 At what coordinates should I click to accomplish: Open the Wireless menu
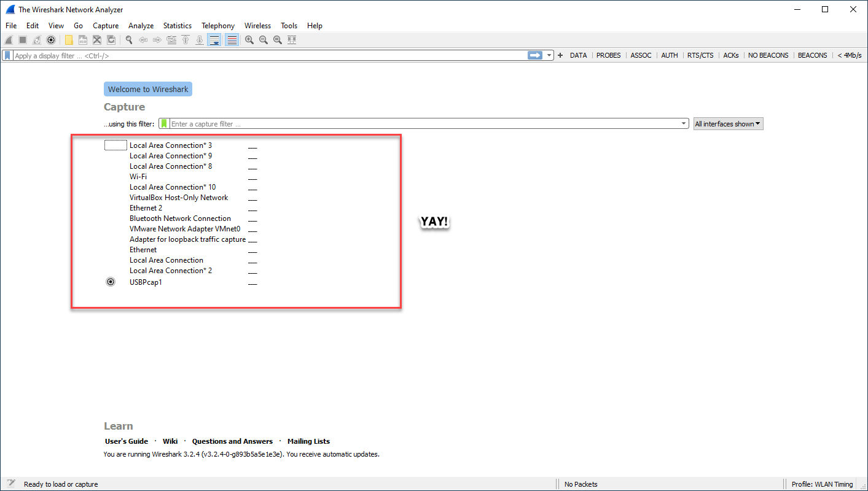click(257, 26)
